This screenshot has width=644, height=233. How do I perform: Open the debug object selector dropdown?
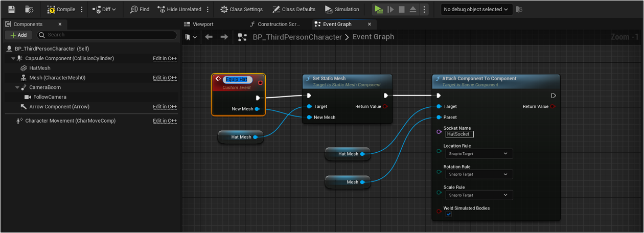coord(476,9)
